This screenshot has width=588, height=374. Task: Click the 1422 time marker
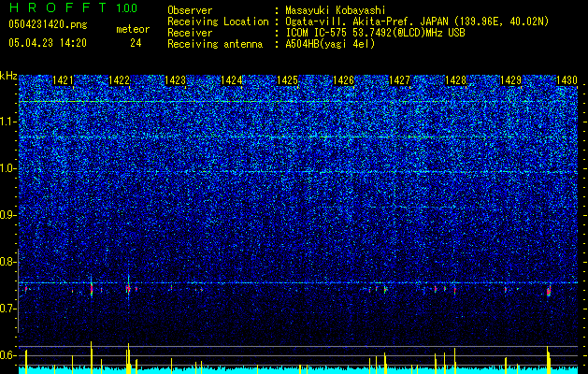click(x=119, y=80)
